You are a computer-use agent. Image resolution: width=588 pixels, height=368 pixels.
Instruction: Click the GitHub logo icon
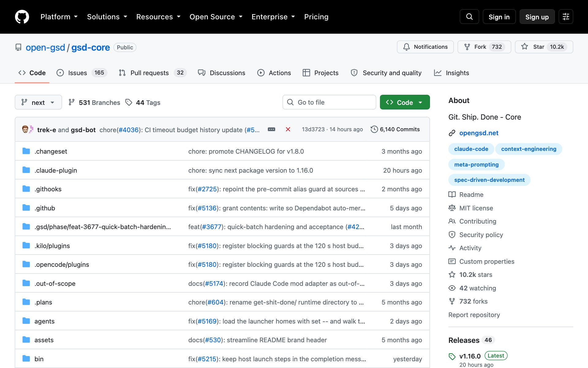tap(22, 17)
